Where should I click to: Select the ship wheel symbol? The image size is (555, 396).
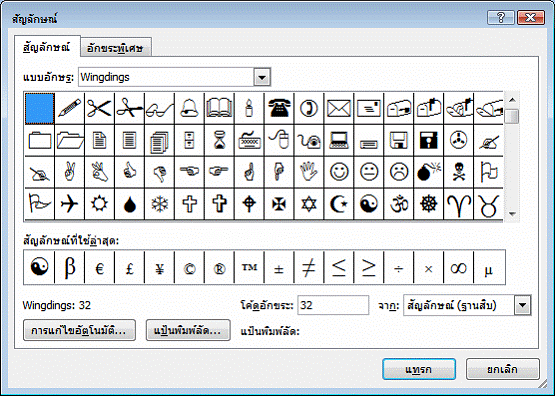click(x=429, y=204)
